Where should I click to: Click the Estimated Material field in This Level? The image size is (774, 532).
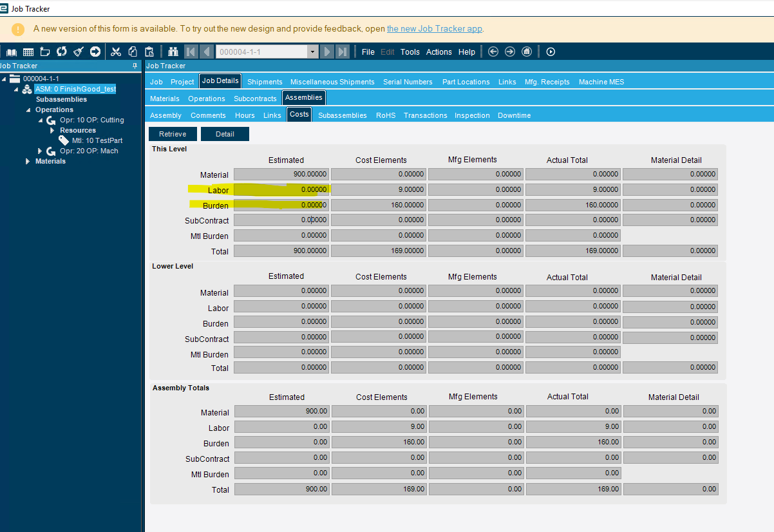click(281, 174)
